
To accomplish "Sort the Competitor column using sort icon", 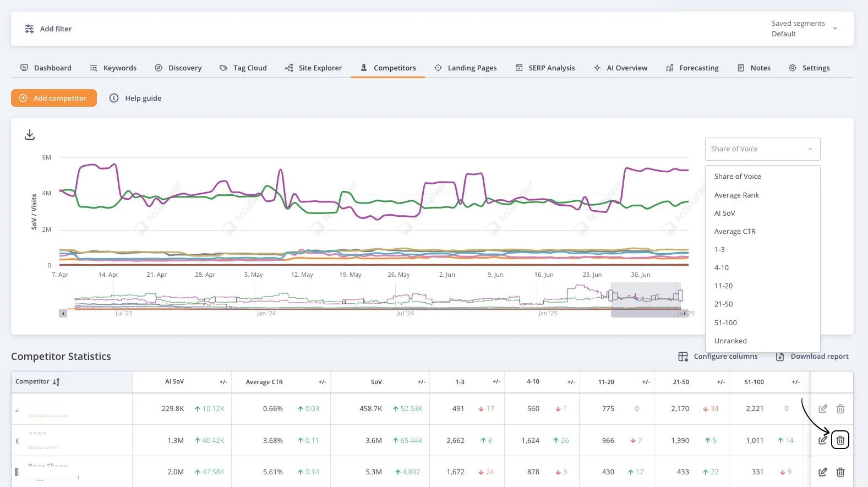I will [56, 382].
